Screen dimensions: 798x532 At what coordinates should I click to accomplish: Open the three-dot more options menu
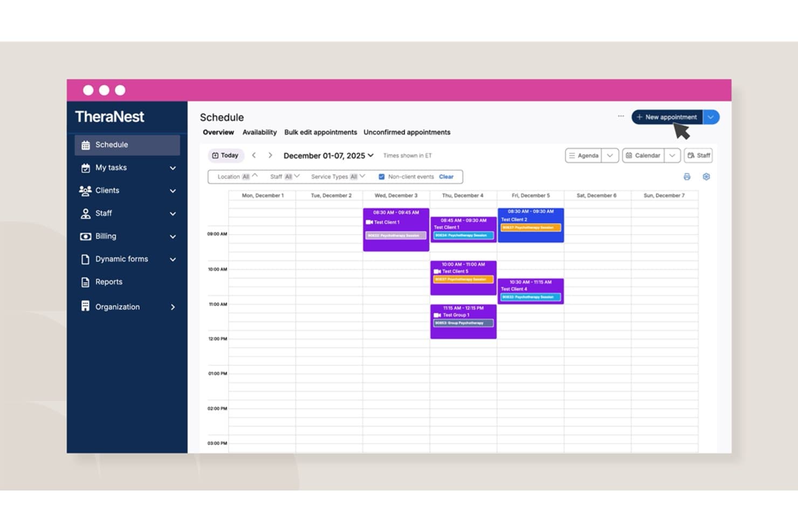click(x=621, y=116)
